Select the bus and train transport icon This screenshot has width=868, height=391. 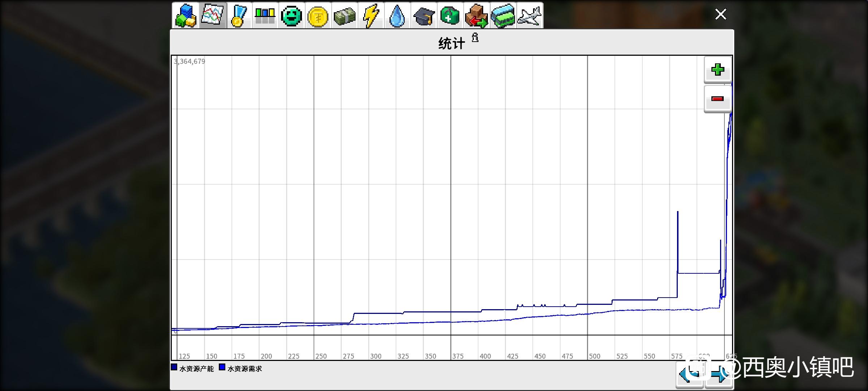503,16
